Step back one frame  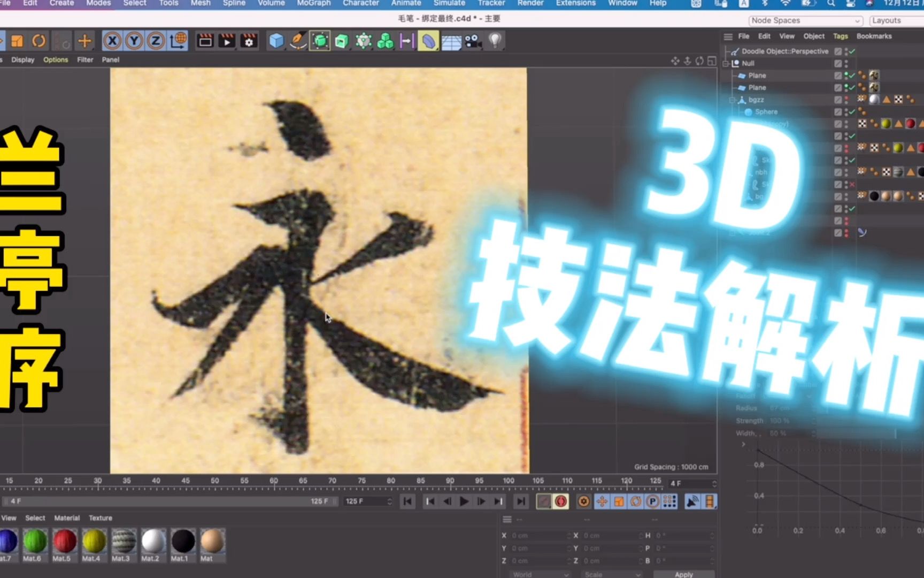[447, 501]
